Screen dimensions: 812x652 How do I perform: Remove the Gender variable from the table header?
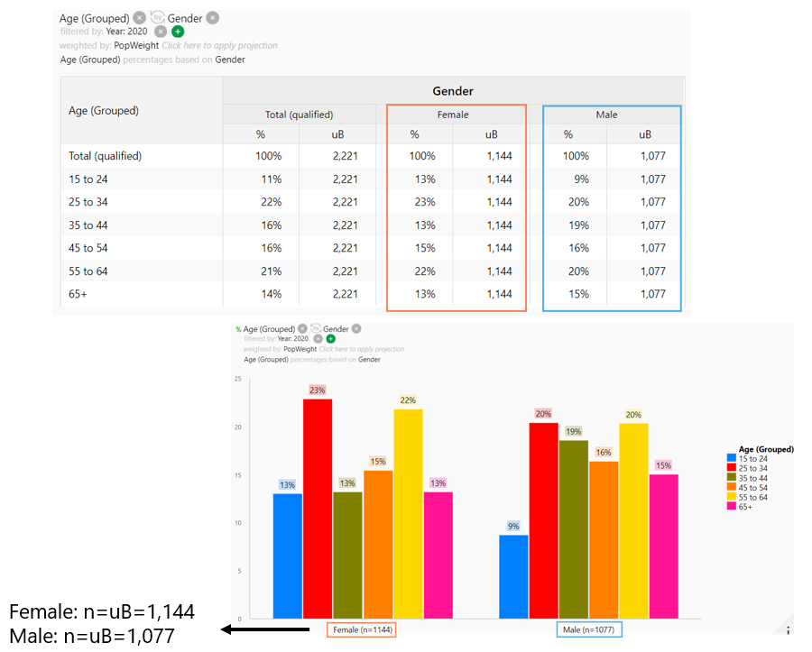tap(213, 17)
